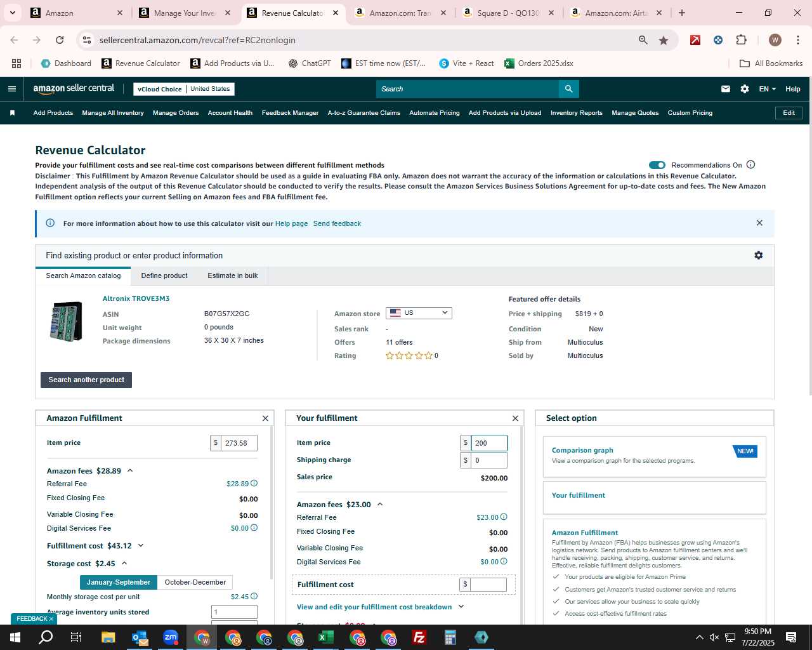Open Outlook from taskbar

click(140, 637)
